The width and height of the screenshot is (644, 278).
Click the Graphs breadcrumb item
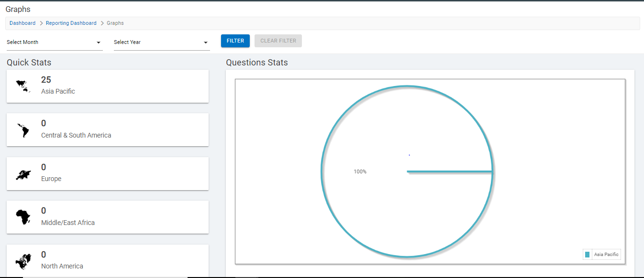pos(115,23)
